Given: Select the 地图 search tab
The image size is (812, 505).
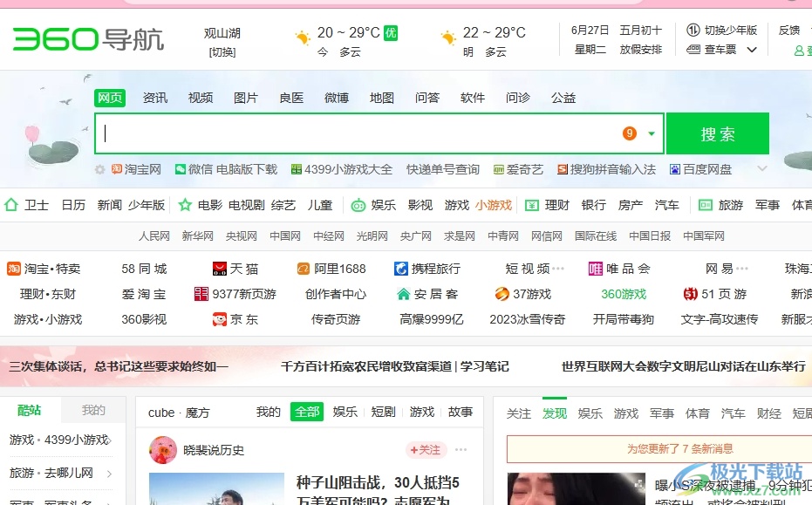Looking at the screenshot, I should pos(382,98).
